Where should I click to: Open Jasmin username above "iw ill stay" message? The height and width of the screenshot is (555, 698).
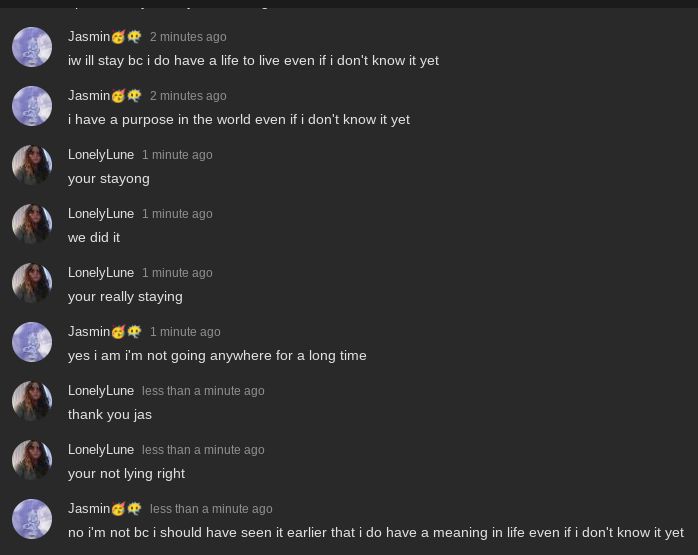tap(89, 37)
